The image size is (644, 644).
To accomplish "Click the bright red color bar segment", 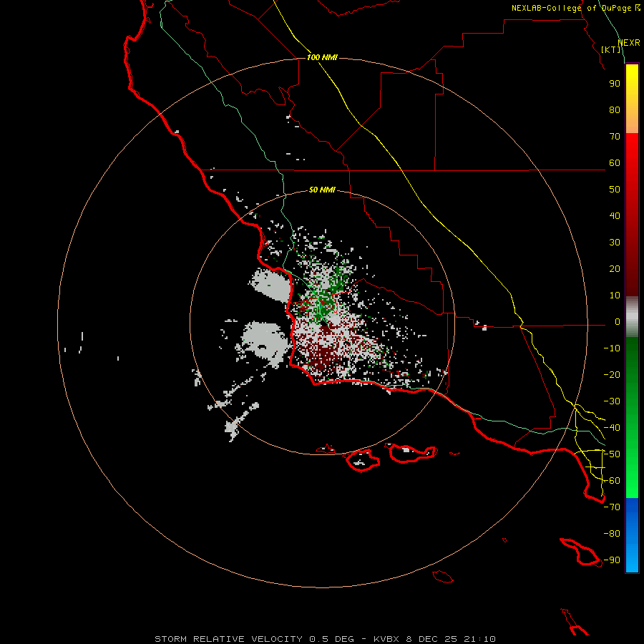I will point(632,215).
